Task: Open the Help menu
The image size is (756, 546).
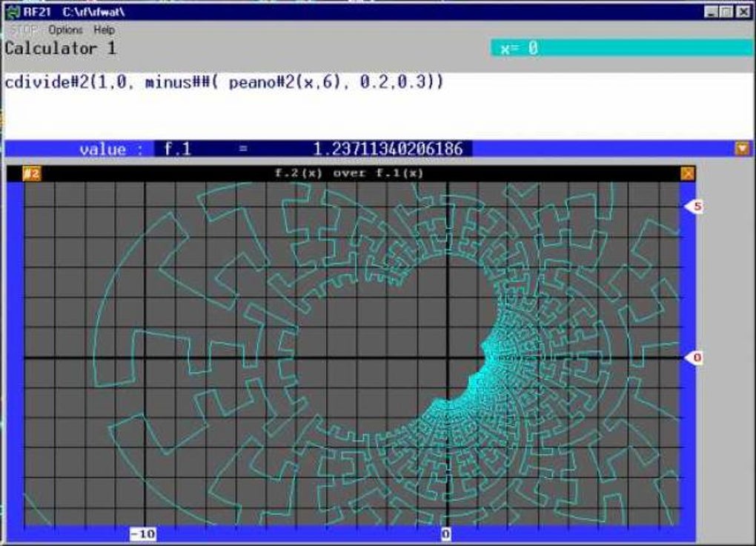Action: tap(105, 30)
